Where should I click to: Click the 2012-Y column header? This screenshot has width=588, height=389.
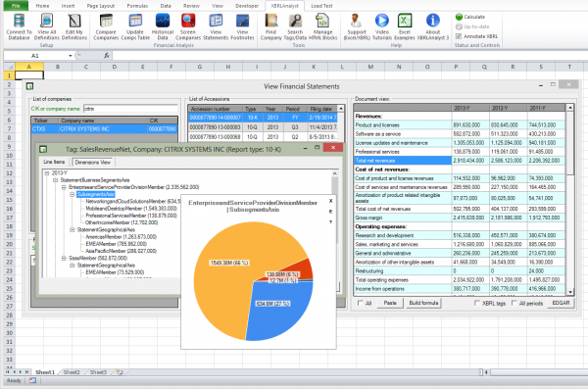pyautogui.click(x=508, y=108)
